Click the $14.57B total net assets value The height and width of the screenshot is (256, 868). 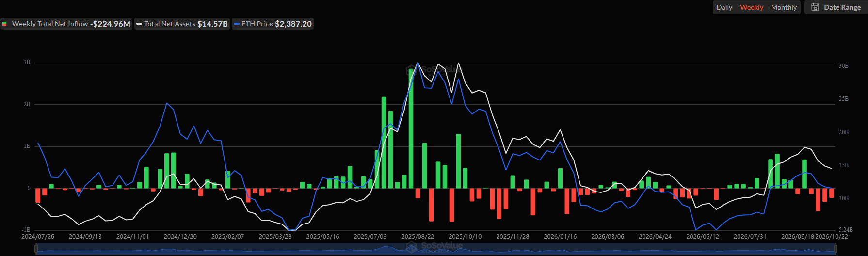tap(212, 24)
